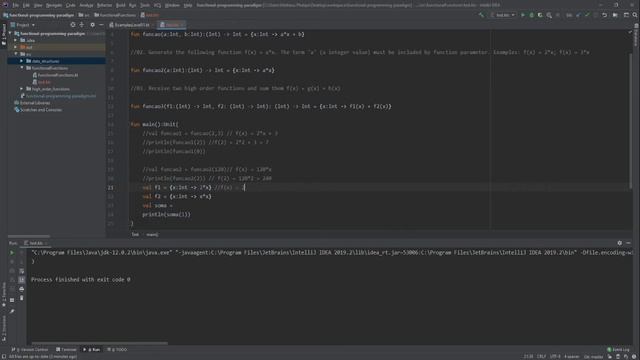640x360 pixels.
Task: Click the functionalFunctions breadcrumb in navigation bar
Action: (115, 15)
